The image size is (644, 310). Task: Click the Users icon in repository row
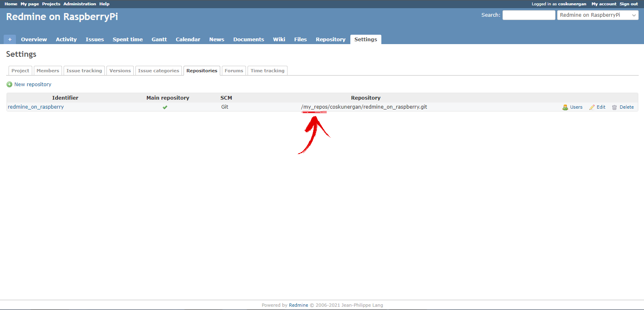565,107
